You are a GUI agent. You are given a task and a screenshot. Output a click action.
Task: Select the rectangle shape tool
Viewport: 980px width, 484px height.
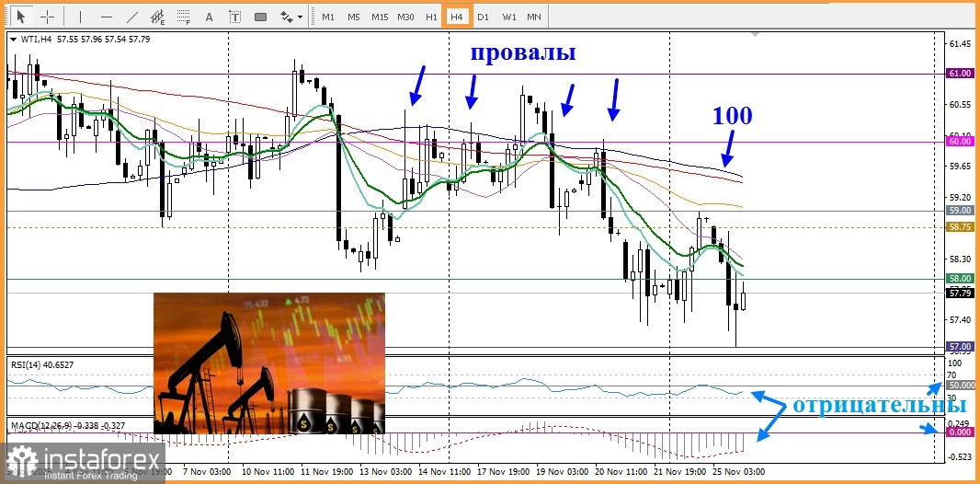click(260, 17)
